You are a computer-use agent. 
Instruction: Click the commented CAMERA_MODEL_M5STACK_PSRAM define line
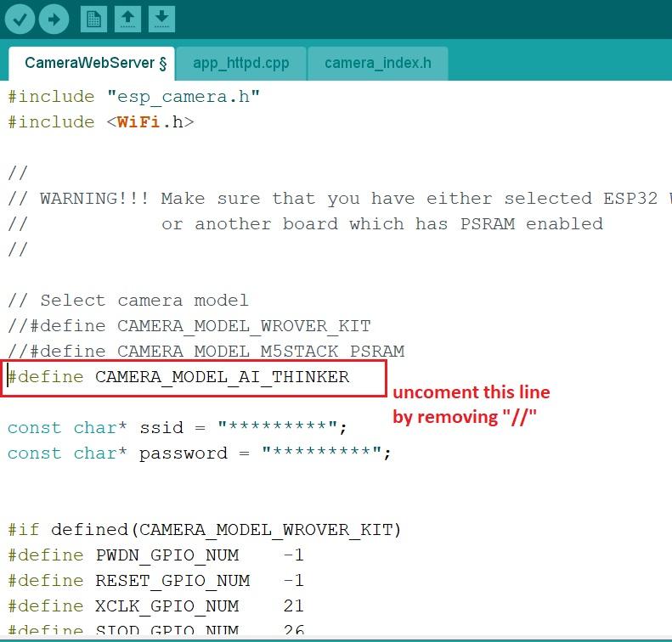(x=206, y=352)
